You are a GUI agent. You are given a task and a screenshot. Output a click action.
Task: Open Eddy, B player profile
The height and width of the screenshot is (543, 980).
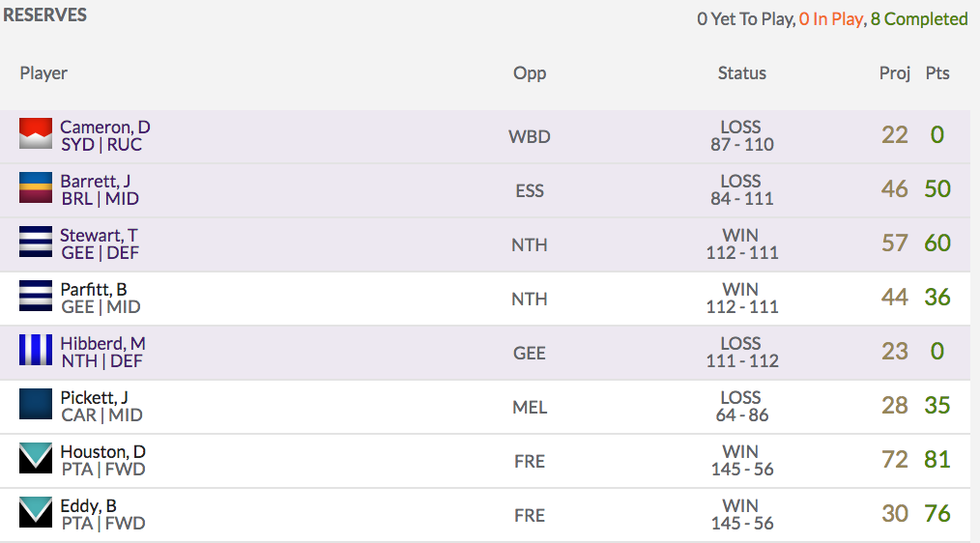(x=88, y=505)
